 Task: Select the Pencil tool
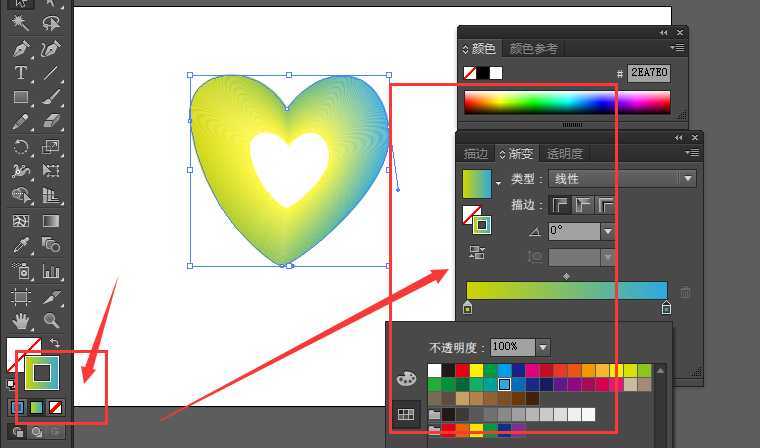click(x=20, y=122)
